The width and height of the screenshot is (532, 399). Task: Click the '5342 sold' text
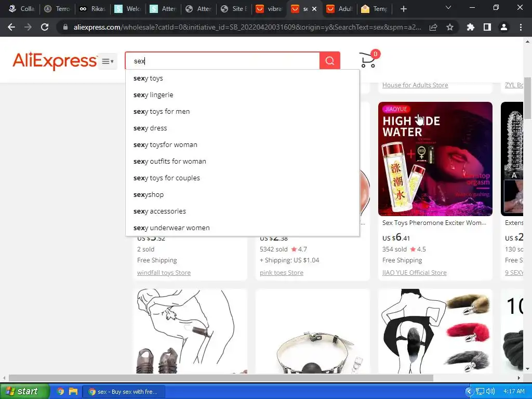273,249
